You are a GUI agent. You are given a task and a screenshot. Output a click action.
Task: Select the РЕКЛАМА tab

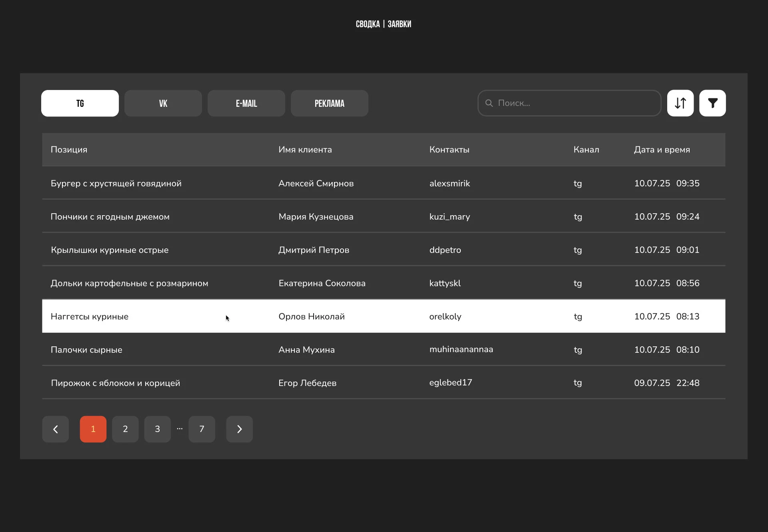pos(330,103)
